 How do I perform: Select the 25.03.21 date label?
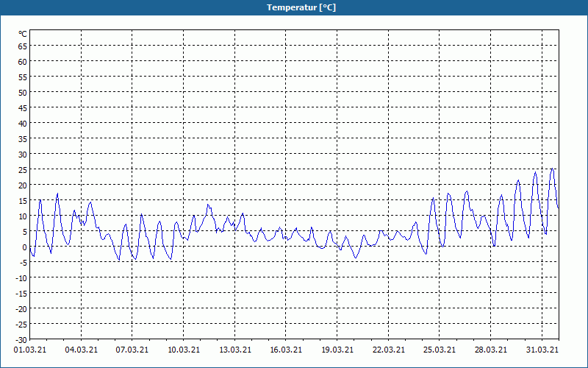[x=439, y=350]
